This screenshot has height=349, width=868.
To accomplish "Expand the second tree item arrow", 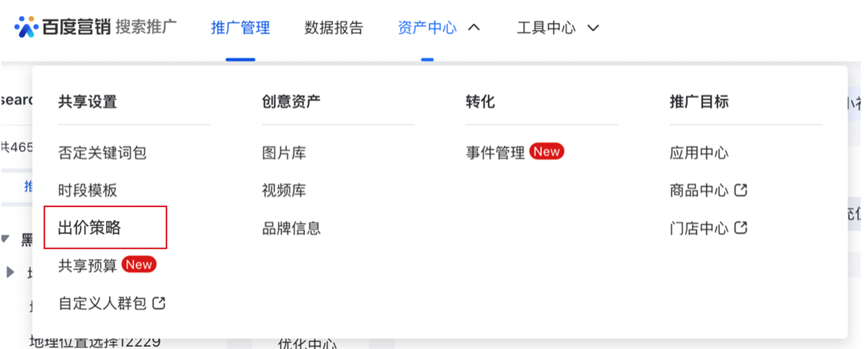I will click(x=10, y=272).
